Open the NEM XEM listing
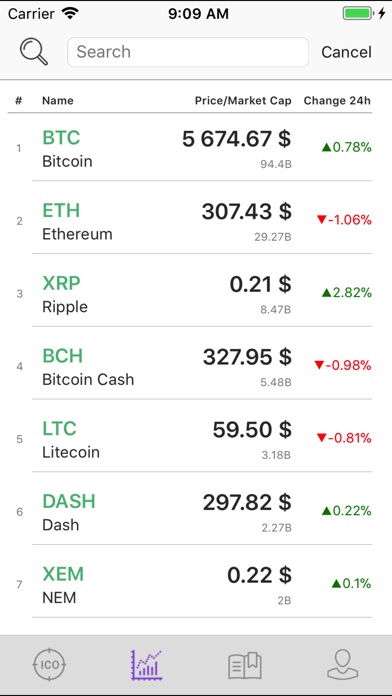The width and height of the screenshot is (392, 696). (196, 585)
